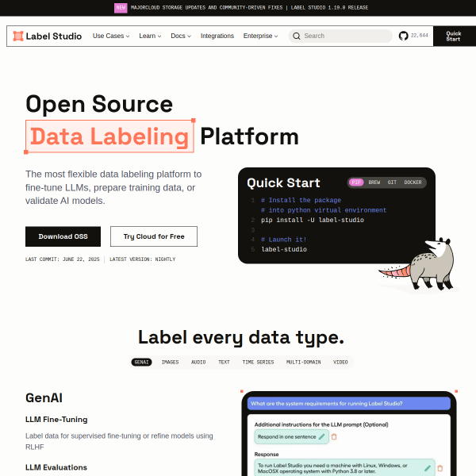
Task: Switch to the VIDEO tab
Action: (x=340, y=363)
